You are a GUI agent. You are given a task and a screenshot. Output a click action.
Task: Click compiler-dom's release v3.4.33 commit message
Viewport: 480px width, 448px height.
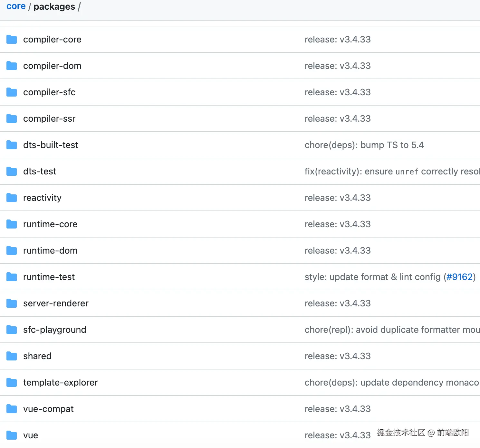[338, 66]
